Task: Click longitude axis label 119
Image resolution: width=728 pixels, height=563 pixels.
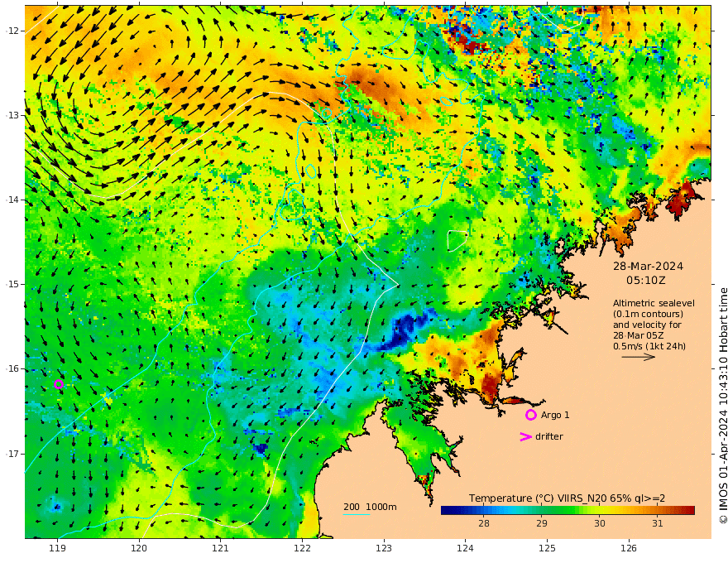Action: point(58,549)
